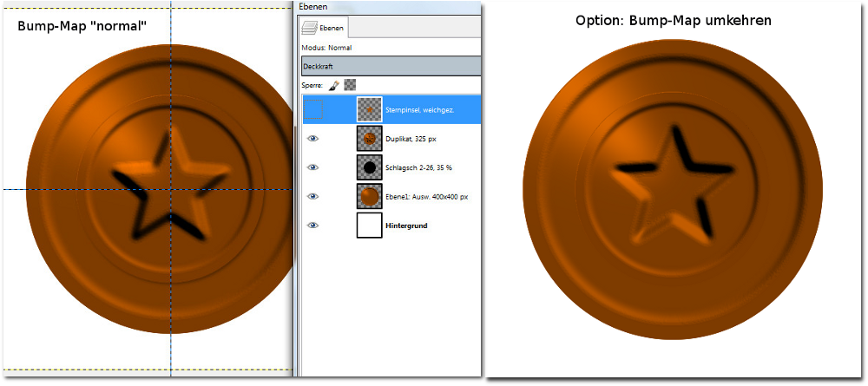The height and width of the screenshot is (386, 868).
Task: Click the Schlagsch 2-26 layer thumbnail
Action: [369, 167]
